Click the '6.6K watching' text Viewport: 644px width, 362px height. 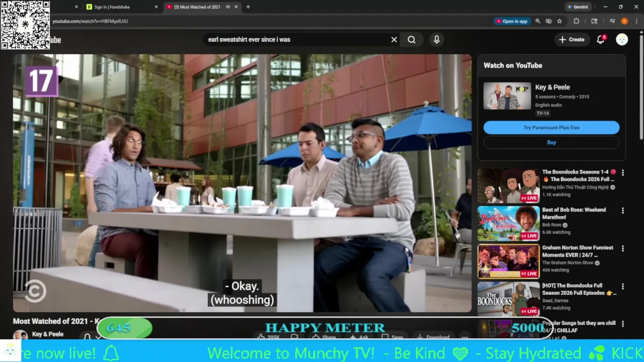[556, 232]
